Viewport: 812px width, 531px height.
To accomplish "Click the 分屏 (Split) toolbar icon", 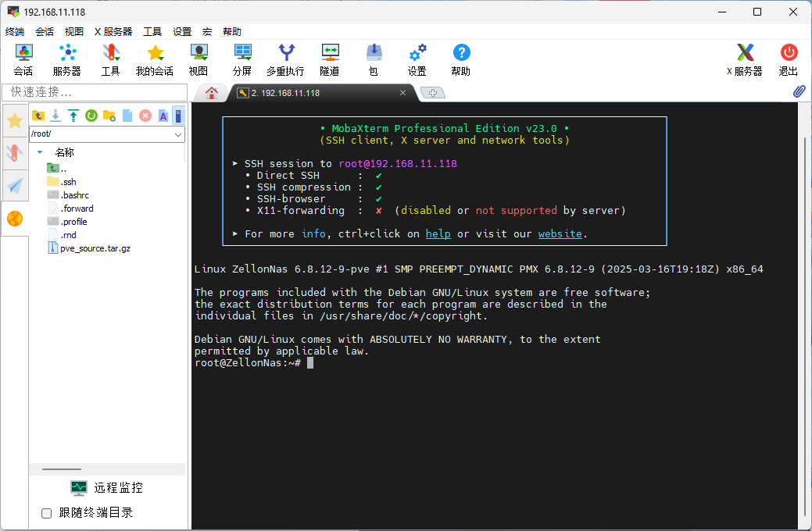I will tap(242, 59).
